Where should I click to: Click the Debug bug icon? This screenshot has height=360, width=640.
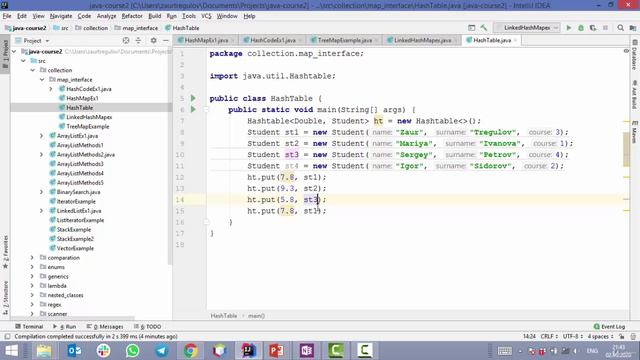(x=581, y=28)
